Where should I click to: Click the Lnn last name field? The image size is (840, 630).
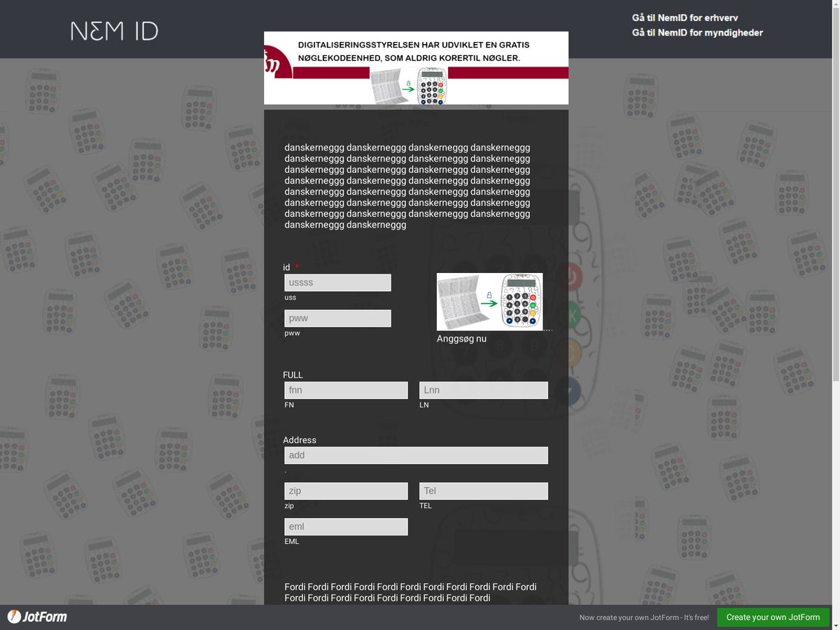pos(484,390)
